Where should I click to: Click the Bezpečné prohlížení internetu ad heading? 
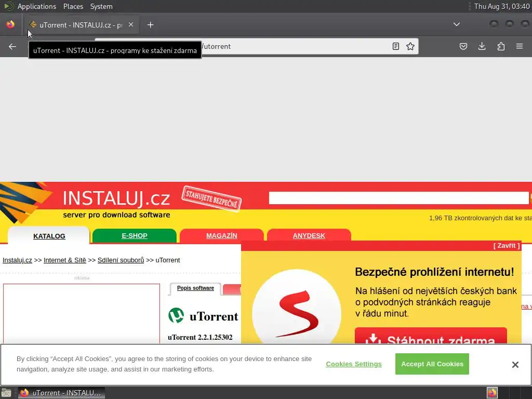click(x=434, y=272)
